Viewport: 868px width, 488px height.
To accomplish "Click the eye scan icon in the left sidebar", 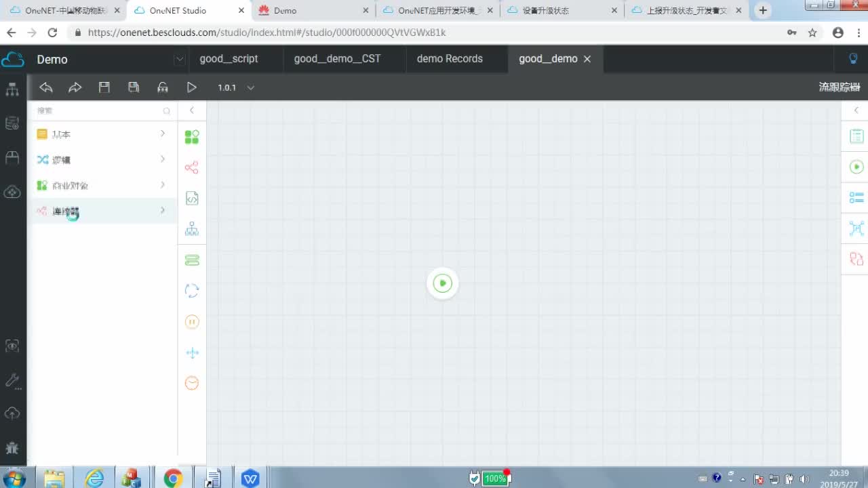I will click(x=12, y=346).
